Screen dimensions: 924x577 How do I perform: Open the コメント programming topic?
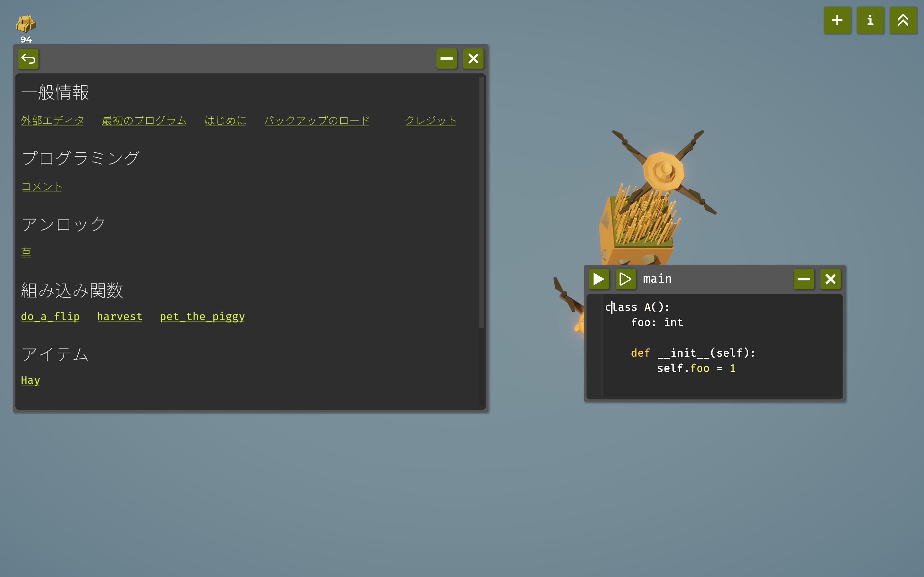click(42, 187)
